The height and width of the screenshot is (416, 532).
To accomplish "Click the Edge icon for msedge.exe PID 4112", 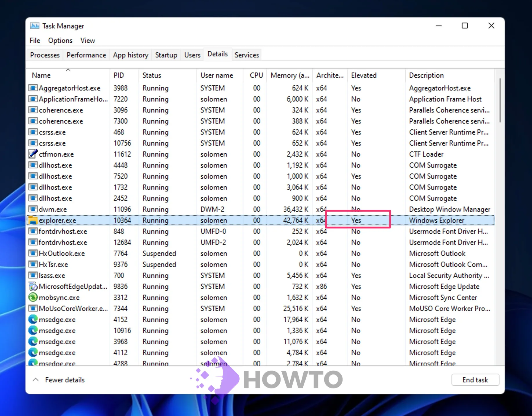I will click(x=33, y=352).
